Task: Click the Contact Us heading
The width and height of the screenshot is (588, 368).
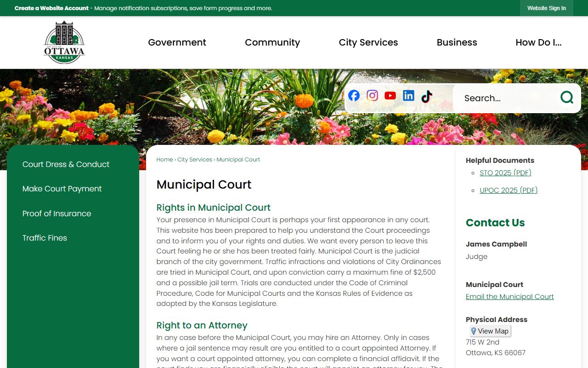Action: 495,223
